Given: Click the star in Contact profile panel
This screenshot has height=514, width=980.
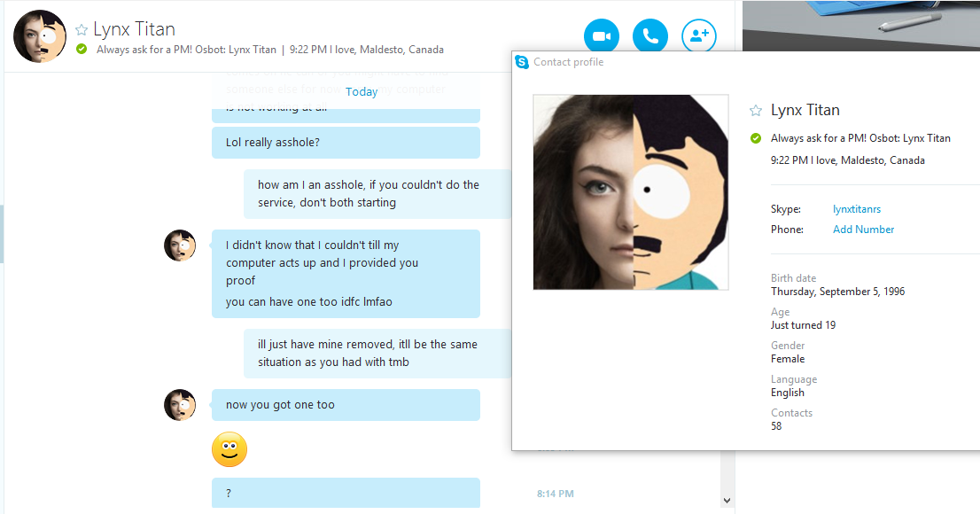Looking at the screenshot, I should [x=756, y=111].
